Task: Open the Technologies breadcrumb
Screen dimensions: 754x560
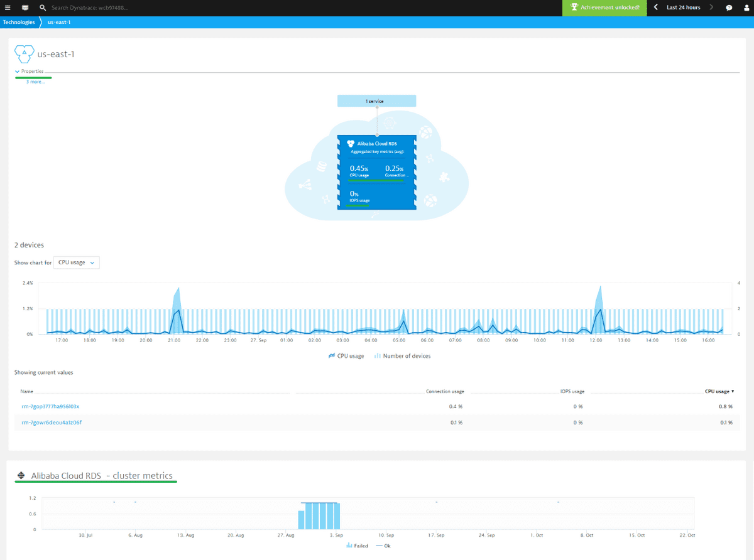Action: tap(19, 21)
